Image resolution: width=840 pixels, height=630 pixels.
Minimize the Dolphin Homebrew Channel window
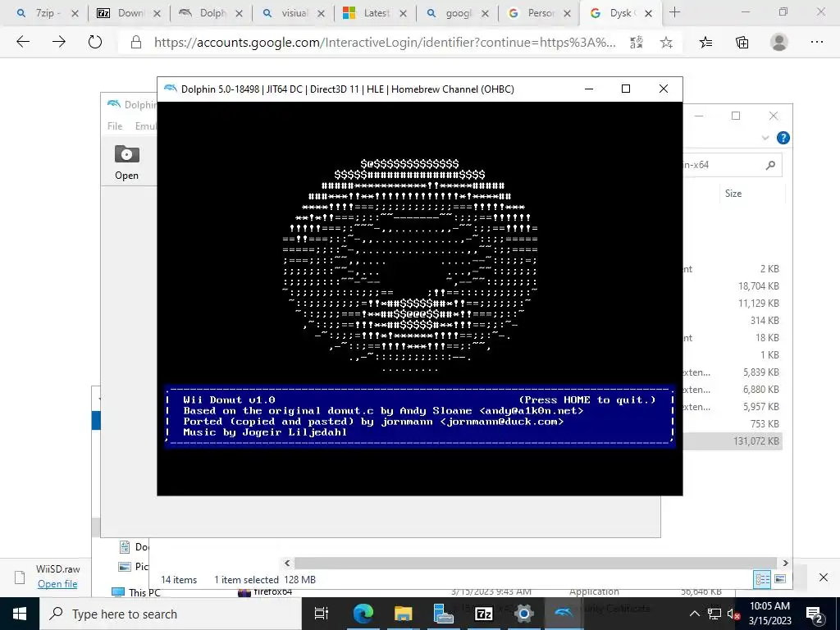(x=589, y=89)
